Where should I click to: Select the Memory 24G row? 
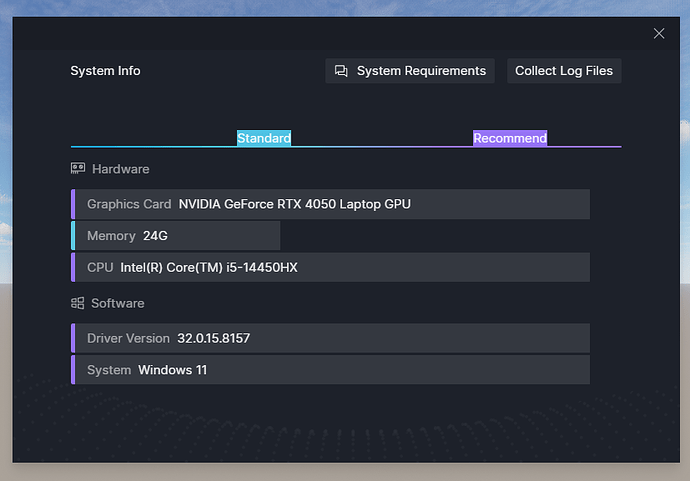tap(176, 236)
